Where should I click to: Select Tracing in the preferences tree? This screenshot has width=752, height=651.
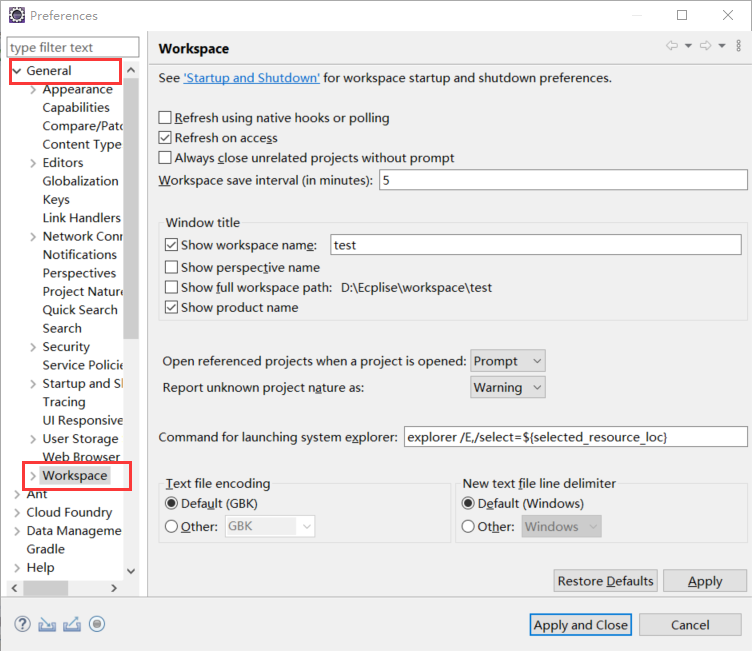tap(64, 402)
